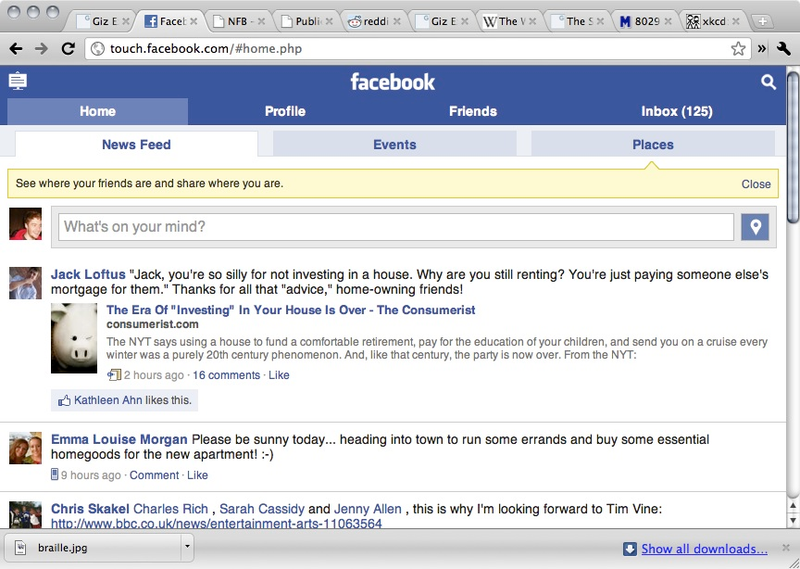800x569 pixels.
Task: Click the browser back arrow
Action: tap(16, 49)
